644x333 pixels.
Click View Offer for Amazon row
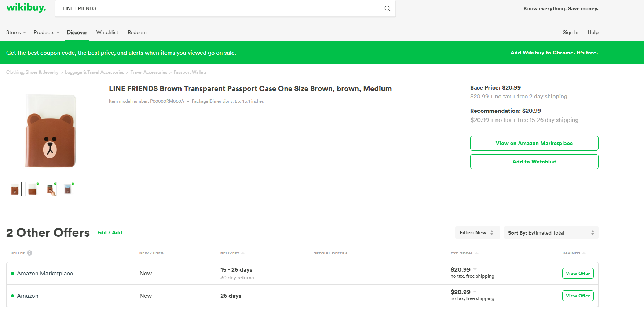pyautogui.click(x=578, y=296)
